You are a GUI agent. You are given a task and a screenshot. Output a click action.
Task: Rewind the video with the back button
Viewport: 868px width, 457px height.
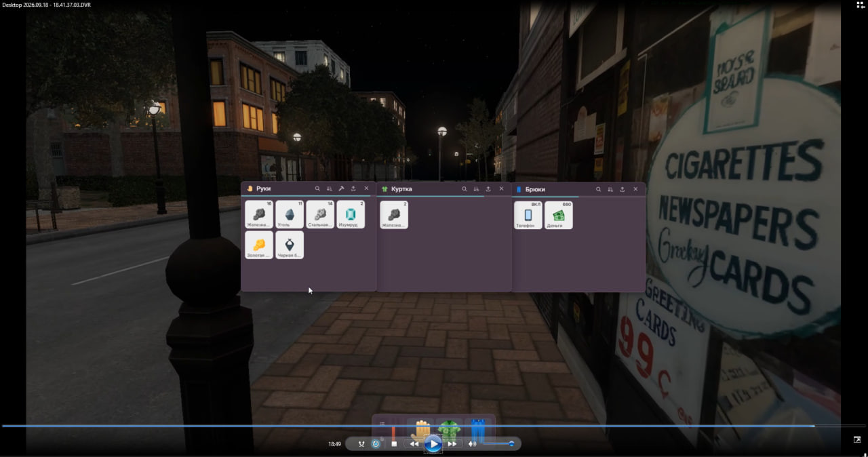click(414, 444)
